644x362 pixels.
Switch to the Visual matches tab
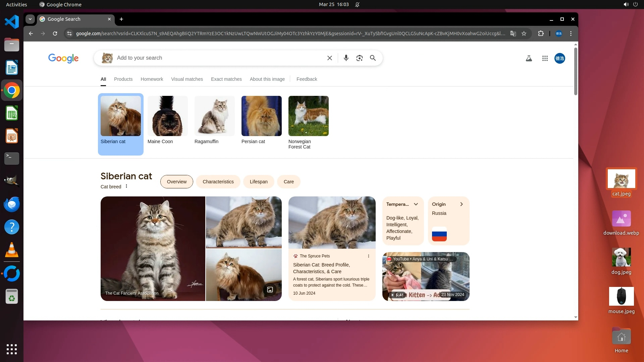187,79
